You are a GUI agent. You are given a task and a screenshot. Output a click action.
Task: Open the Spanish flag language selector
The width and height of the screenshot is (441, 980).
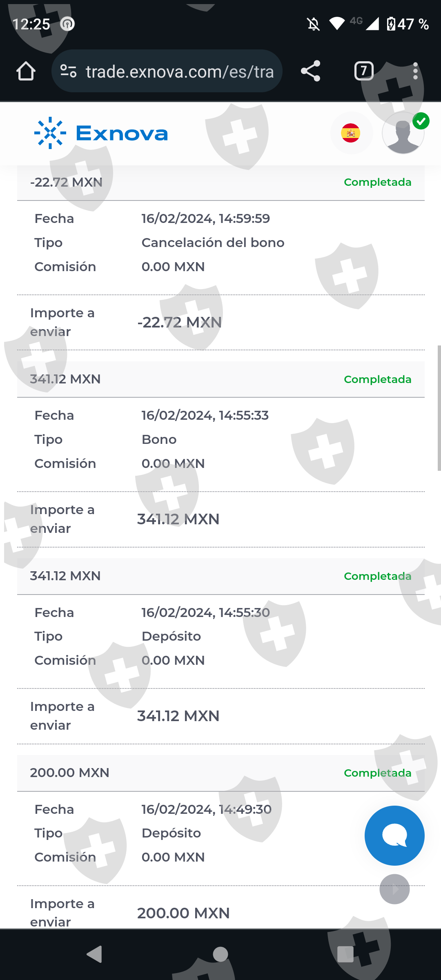coord(351,133)
